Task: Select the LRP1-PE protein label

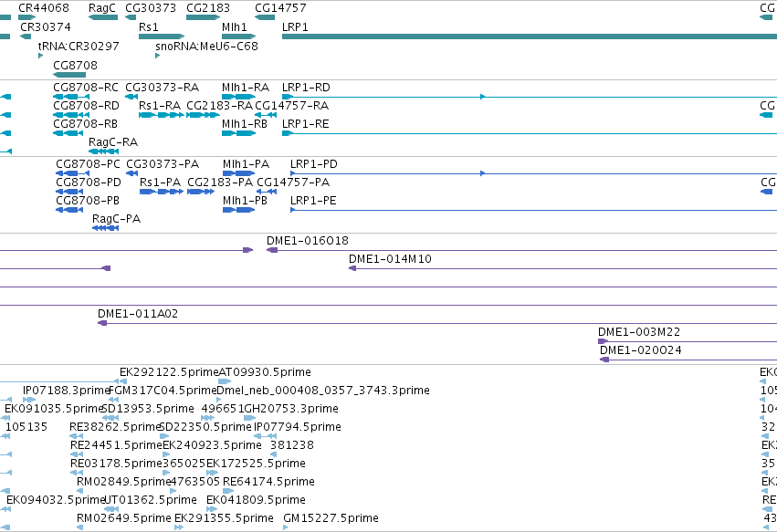Action: pos(313,201)
